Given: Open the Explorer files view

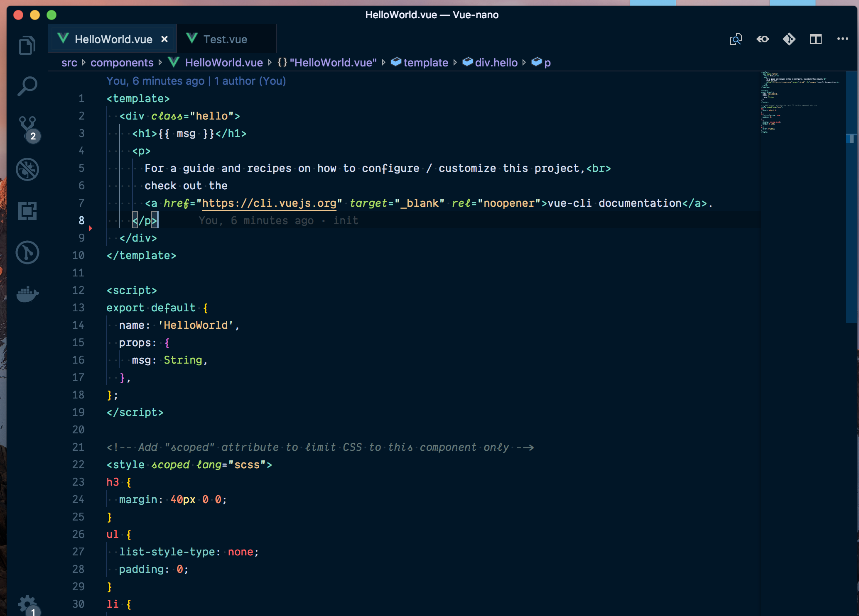Looking at the screenshot, I should [27, 45].
